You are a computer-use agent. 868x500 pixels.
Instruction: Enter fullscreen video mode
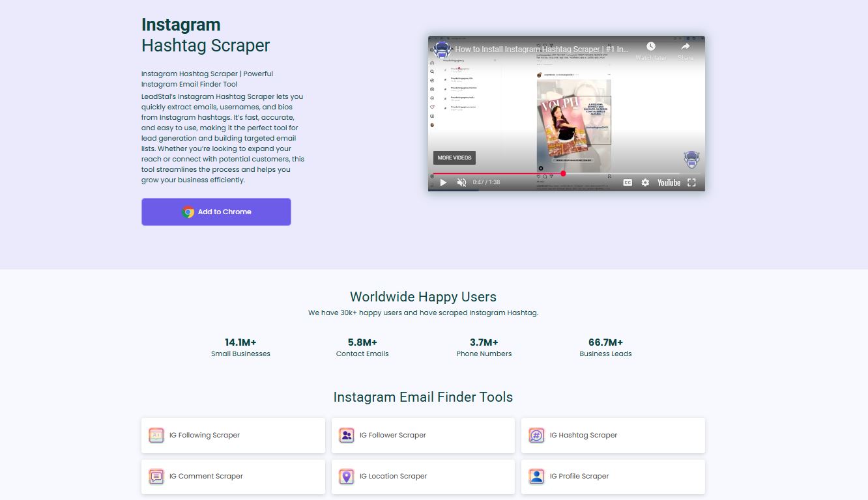(x=691, y=183)
